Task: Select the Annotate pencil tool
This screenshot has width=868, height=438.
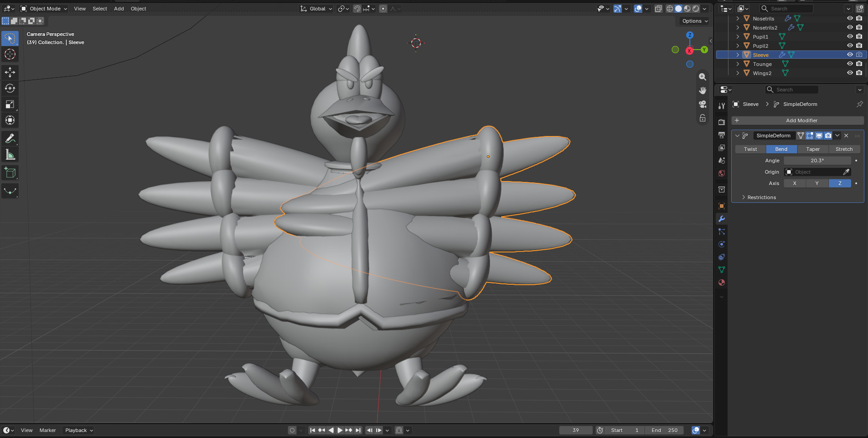Action: [x=10, y=138]
